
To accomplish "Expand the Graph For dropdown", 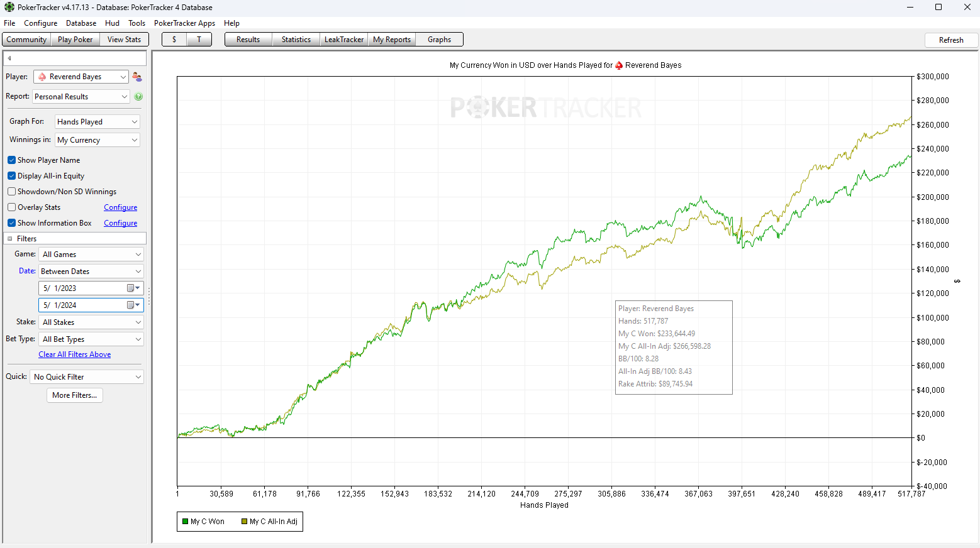I will [x=97, y=122].
